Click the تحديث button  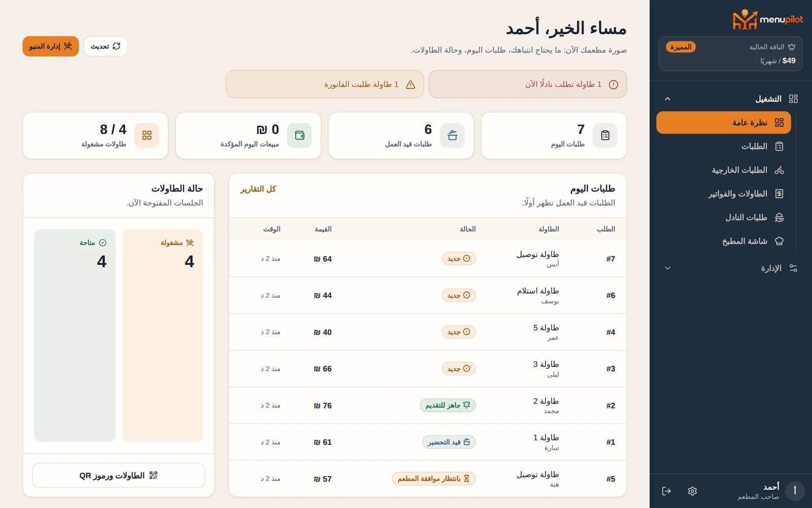[106, 46]
